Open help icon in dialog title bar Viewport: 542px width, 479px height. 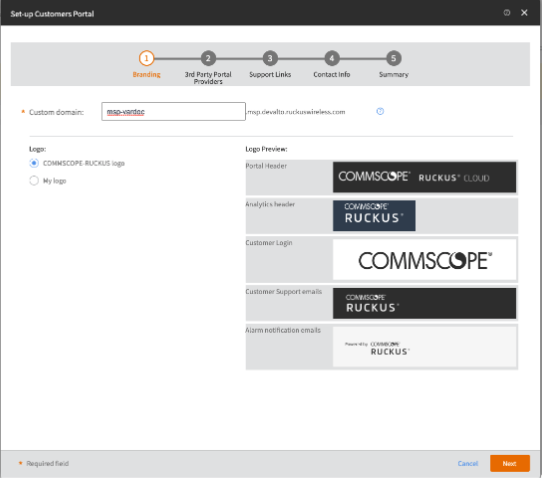pyautogui.click(x=506, y=13)
